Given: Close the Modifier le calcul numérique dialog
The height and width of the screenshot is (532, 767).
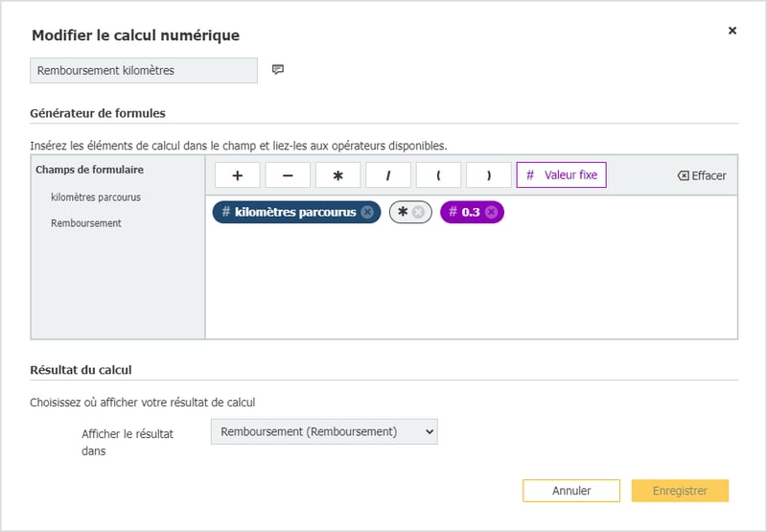Looking at the screenshot, I should [x=732, y=31].
